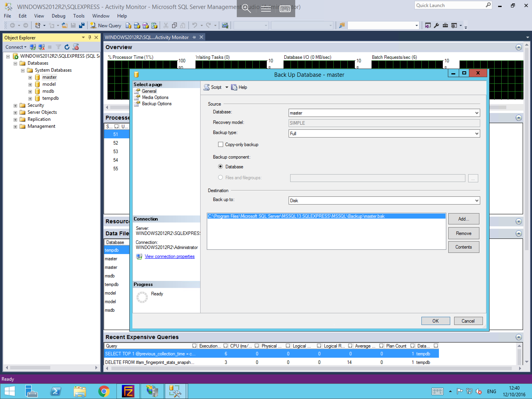This screenshot has width=532, height=399.
Task: Select the Database backup component radio
Action: coord(220,167)
